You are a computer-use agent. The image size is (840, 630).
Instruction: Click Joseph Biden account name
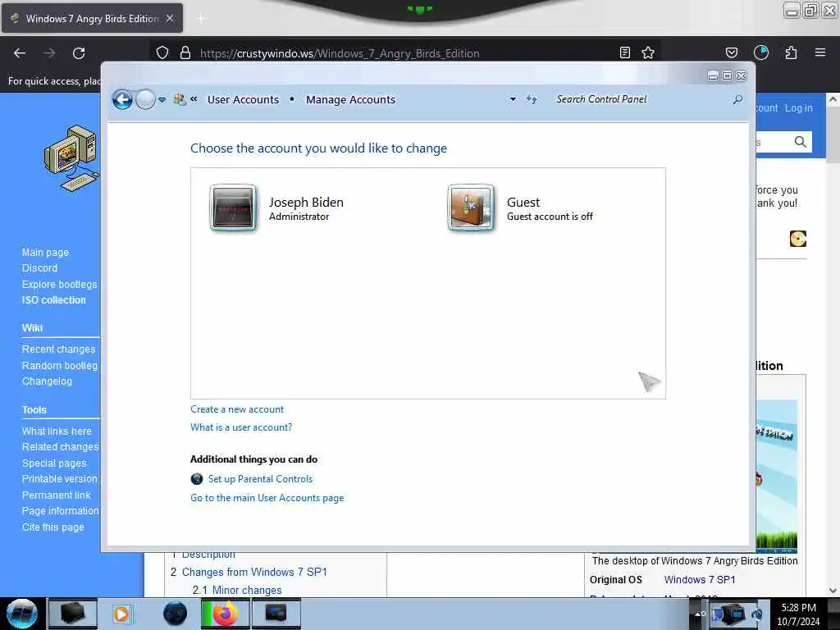306,203
